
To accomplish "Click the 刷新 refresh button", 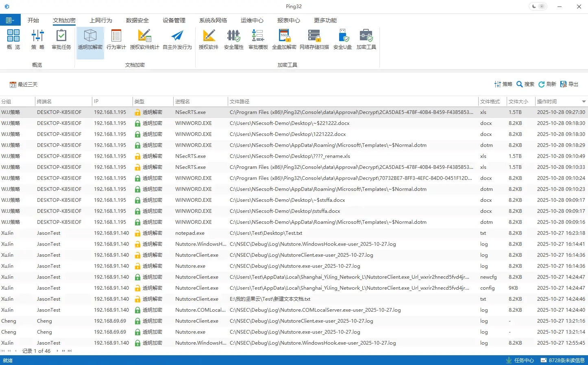I will tap(547, 84).
